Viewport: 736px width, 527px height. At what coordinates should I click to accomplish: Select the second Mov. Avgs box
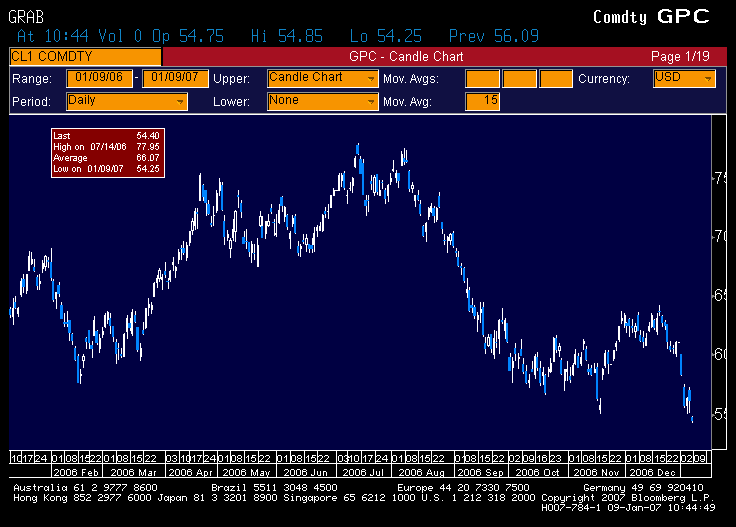(x=519, y=78)
